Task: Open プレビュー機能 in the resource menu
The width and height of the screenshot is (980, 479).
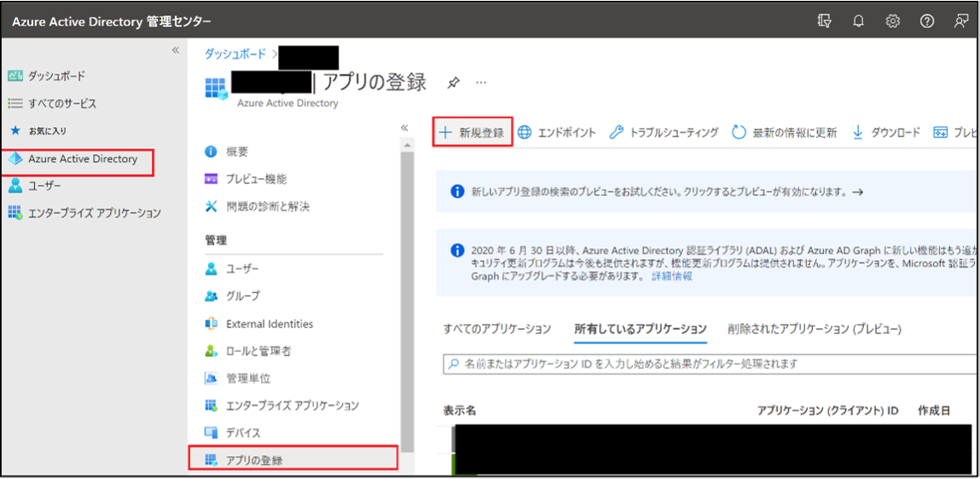Action: click(x=246, y=179)
